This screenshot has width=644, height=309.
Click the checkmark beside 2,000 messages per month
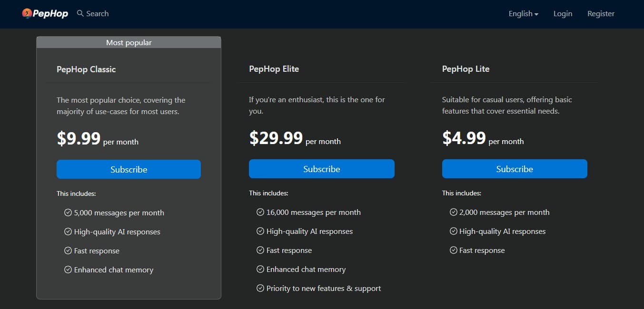pos(454,212)
